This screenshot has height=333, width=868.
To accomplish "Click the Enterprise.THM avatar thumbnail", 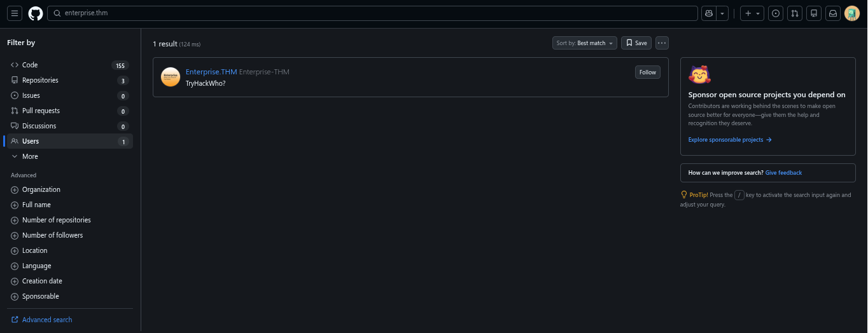I will click(x=171, y=77).
